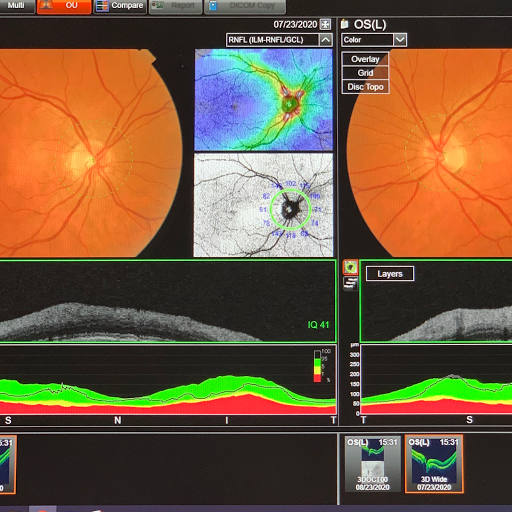
Task: Click the green measurement circle on disc
Action: pos(290,209)
